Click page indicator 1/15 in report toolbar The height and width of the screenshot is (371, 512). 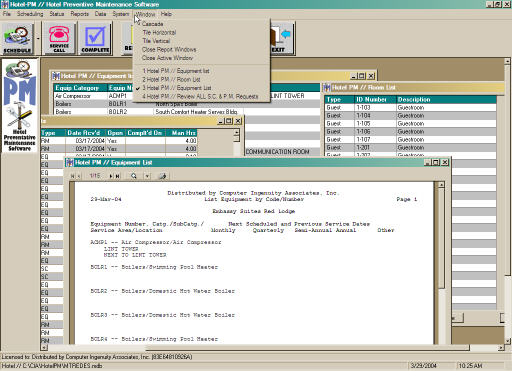[x=95, y=176]
